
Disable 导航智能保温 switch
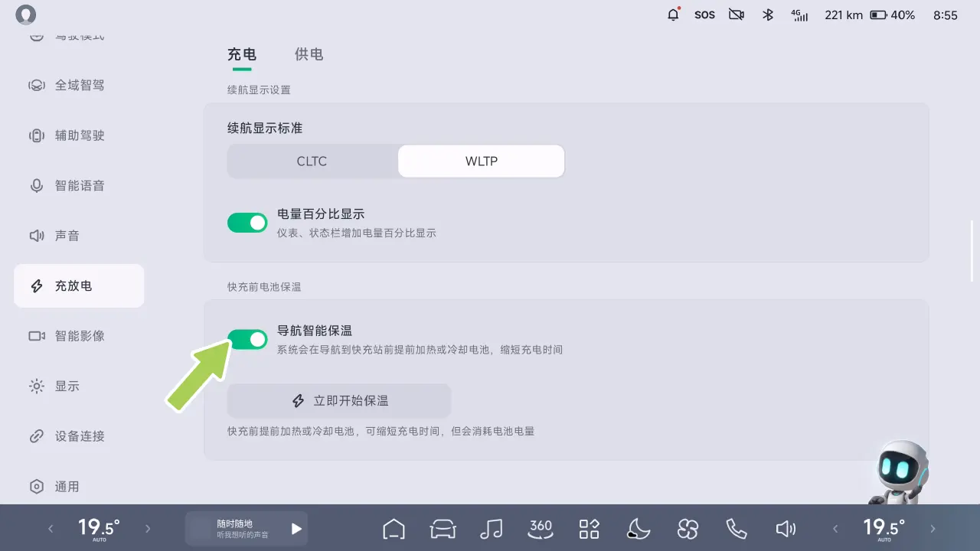(x=247, y=339)
